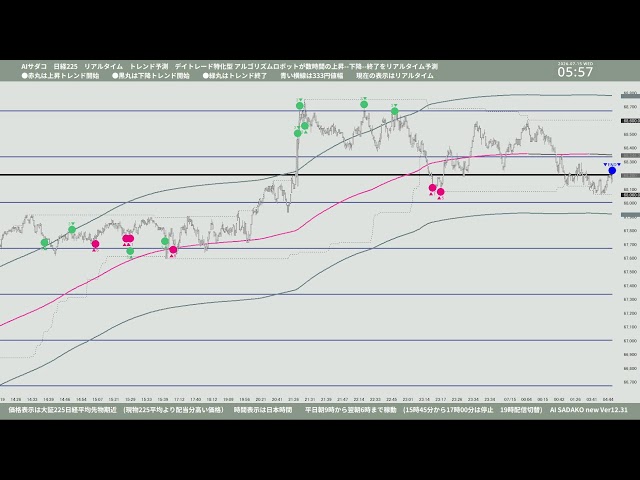Click the 23:01 time axis label

408,399
